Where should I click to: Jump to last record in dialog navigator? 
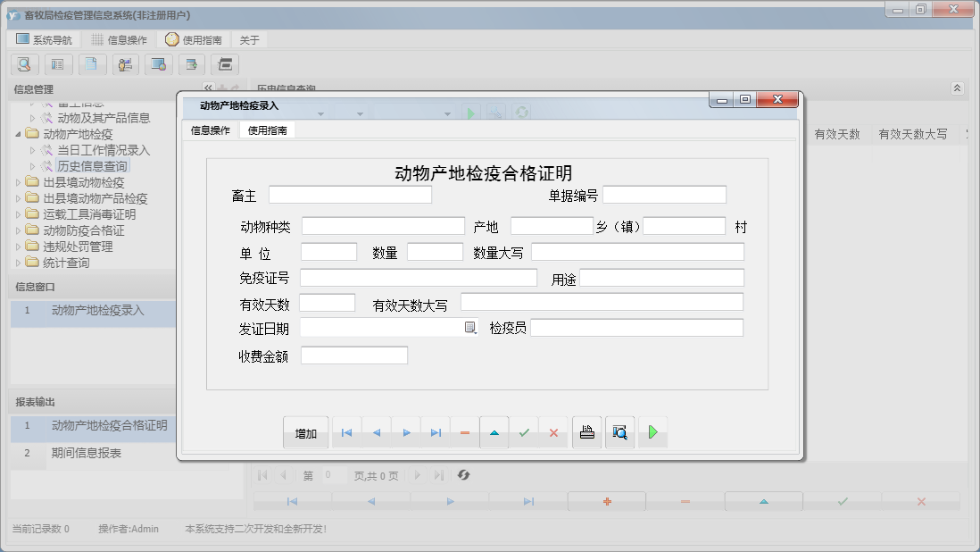click(x=436, y=433)
